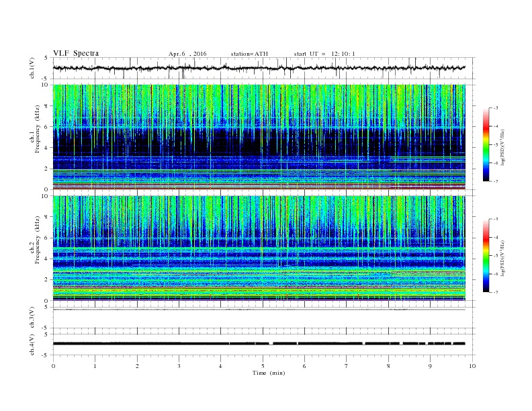
Task: Select the "ch.3(V)" axis label
Action: [x=32, y=318]
